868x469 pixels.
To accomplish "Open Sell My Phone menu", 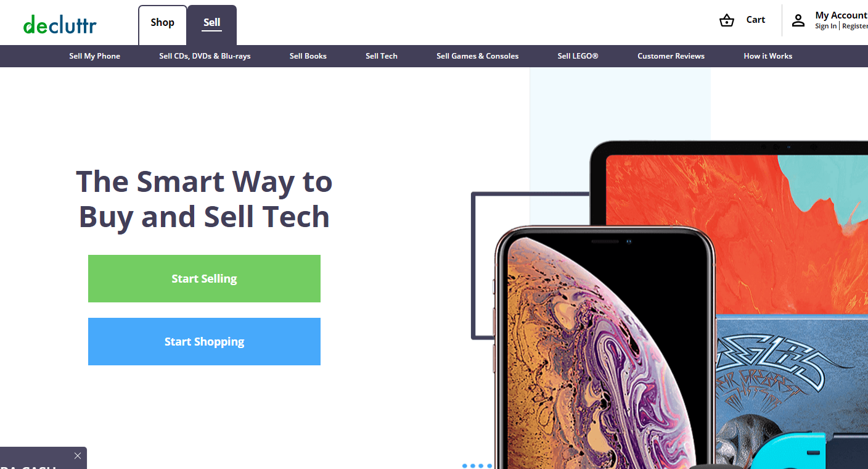I will point(95,56).
